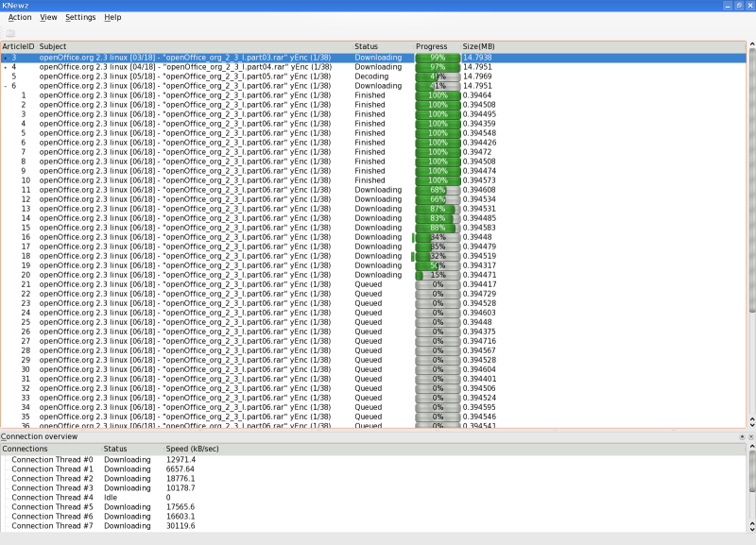Sort by the Size(MB) column header
This screenshot has height=545, width=756.
click(x=603, y=46)
